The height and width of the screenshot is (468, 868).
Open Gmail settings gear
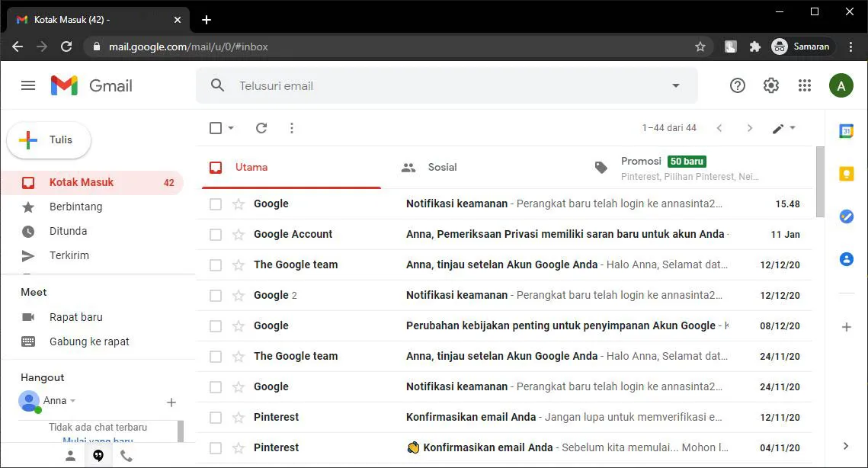[770, 85]
